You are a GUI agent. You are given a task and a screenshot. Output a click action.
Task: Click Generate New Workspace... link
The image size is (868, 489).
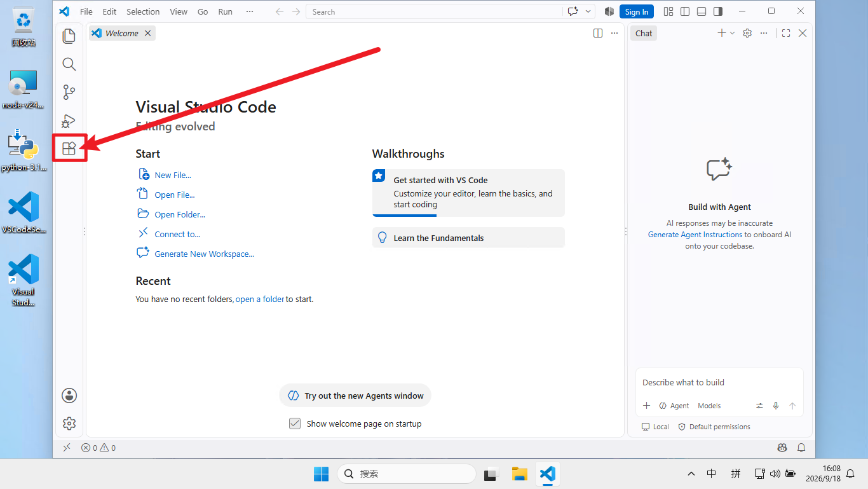pyautogui.click(x=204, y=254)
